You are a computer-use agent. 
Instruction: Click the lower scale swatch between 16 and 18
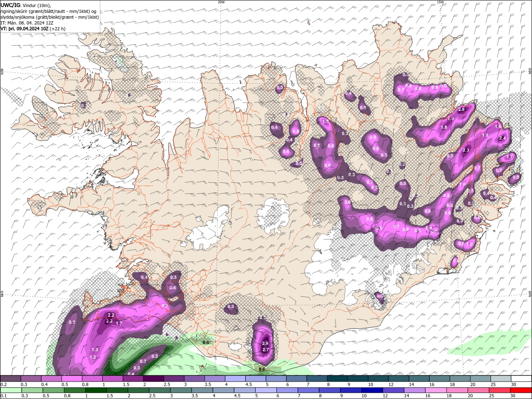[436, 390]
